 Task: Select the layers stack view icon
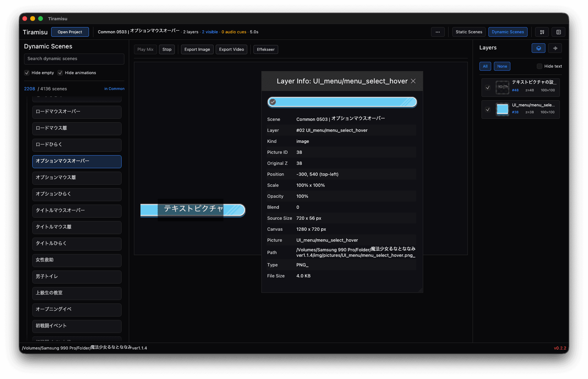point(538,48)
